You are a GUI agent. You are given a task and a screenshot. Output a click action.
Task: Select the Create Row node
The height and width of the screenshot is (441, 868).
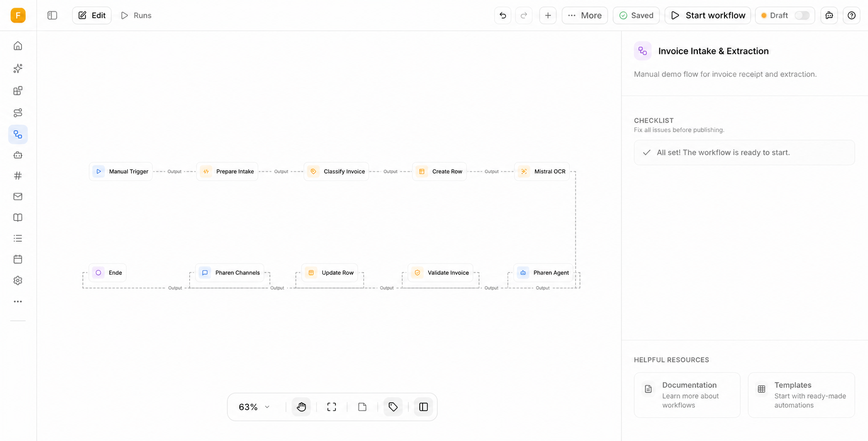[x=439, y=172]
